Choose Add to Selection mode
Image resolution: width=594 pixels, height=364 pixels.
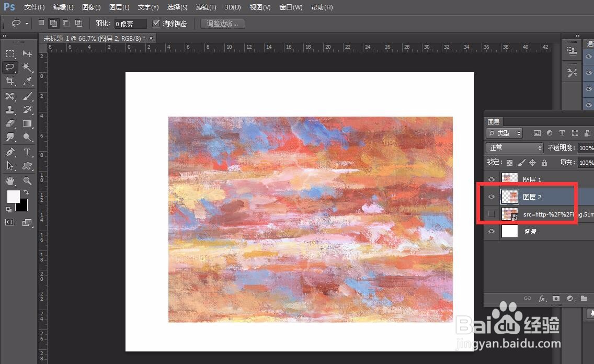(x=54, y=23)
